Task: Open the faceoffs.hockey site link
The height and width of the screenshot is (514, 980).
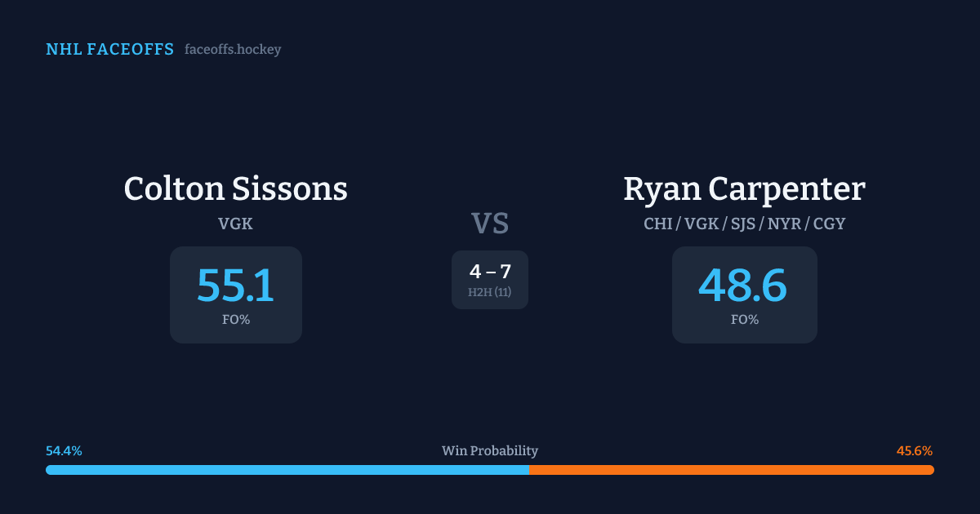Action: pyautogui.click(x=233, y=50)
